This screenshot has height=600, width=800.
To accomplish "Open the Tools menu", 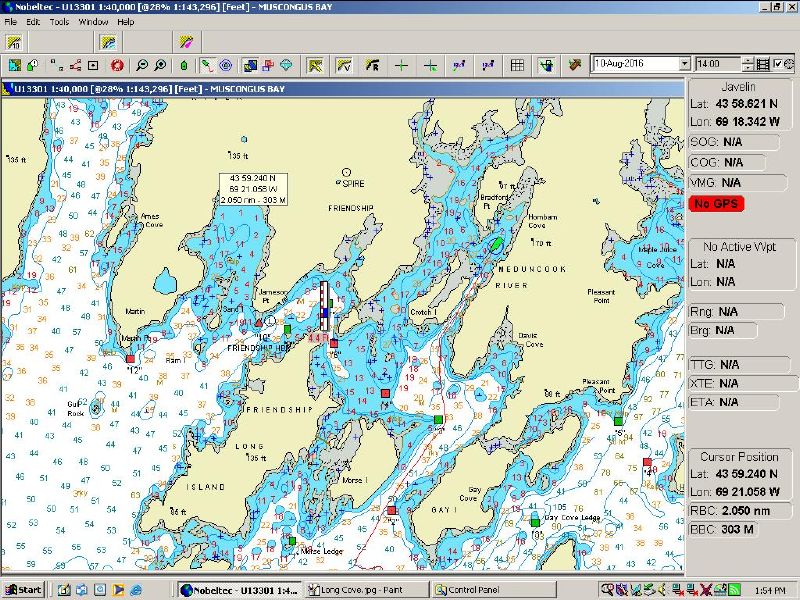I will pos(60,21).
